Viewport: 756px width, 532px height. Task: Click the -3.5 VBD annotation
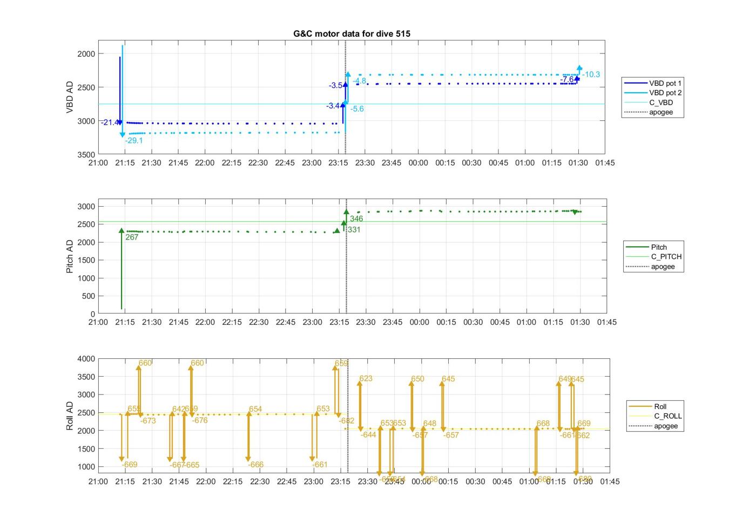(335, 85)
